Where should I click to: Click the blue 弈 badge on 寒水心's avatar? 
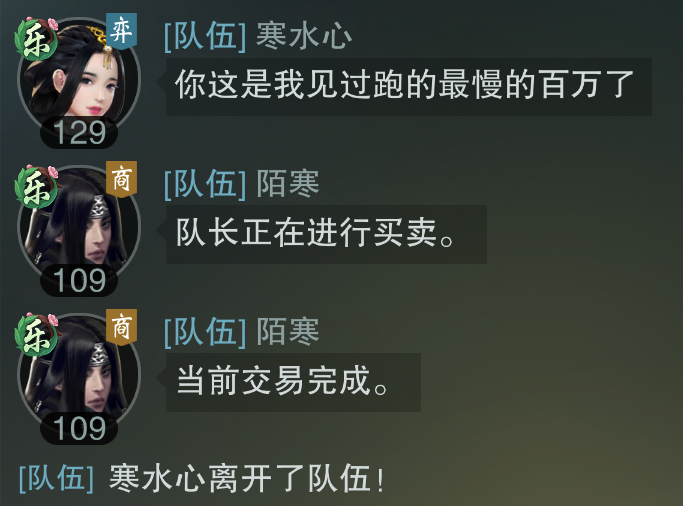pyautogui.click(x=122, y=31)
